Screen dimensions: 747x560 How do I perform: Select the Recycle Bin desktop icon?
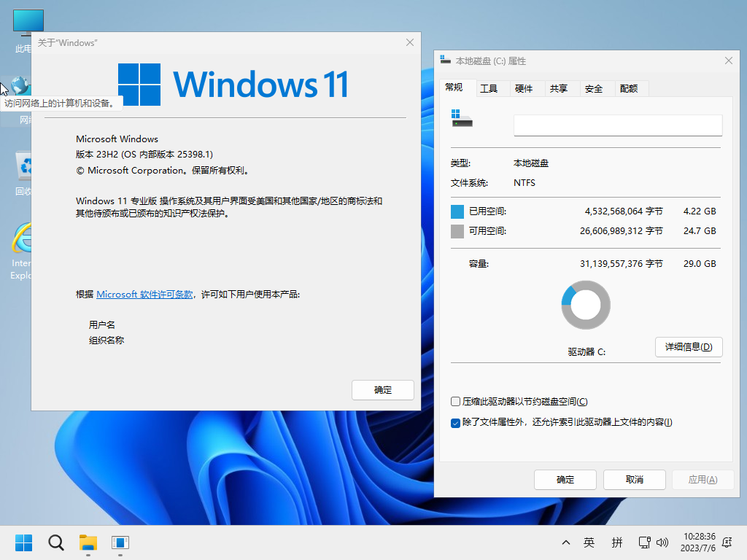coord(23,172)
